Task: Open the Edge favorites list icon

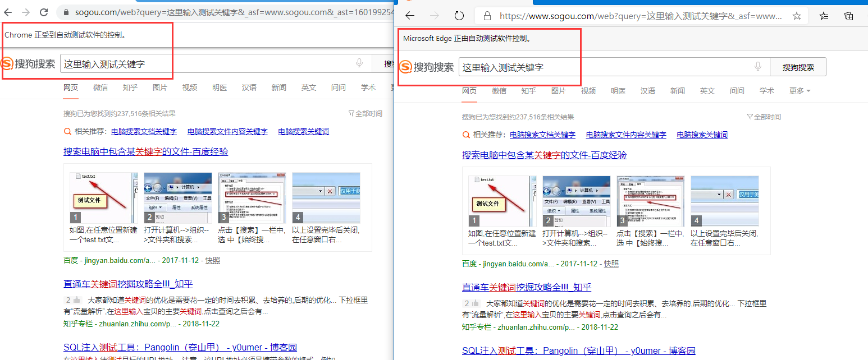Action: click(x=824, y=16)
